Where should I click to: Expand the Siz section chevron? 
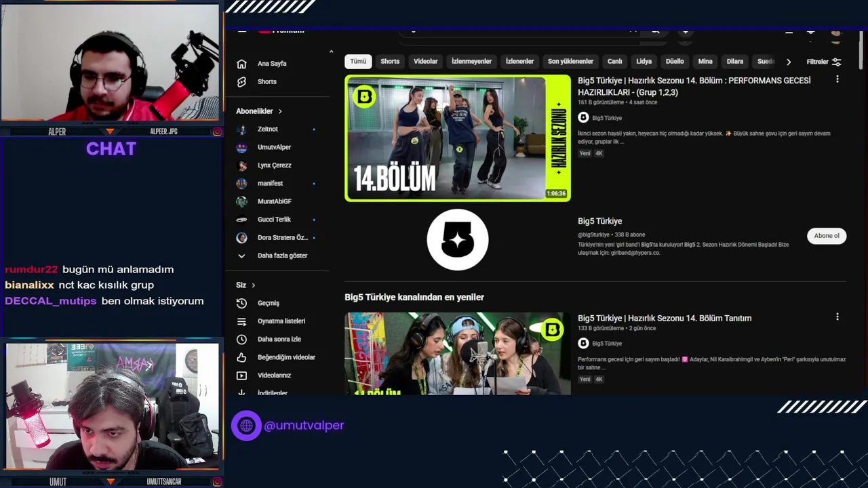pyautogui.click(x=254, y=285)
